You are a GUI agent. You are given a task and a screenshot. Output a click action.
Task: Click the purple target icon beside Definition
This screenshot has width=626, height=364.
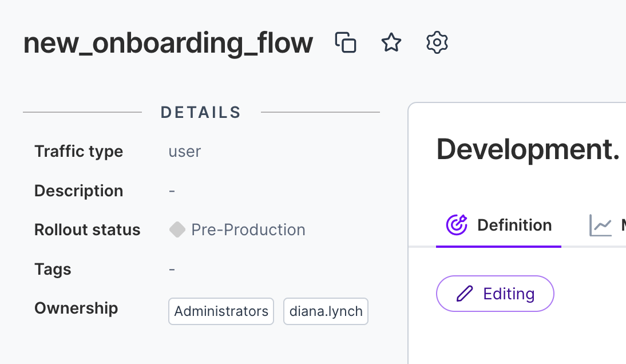coord(457,225)
